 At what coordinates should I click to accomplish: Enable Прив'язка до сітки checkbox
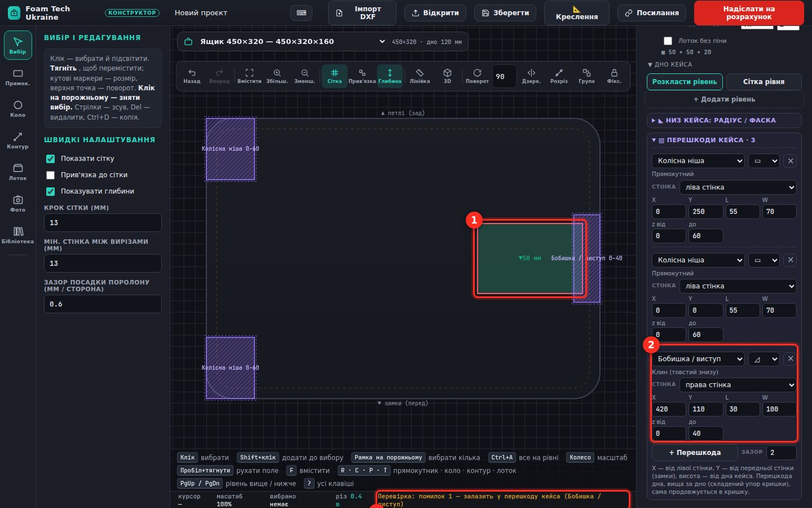pyautogui.click(x=51, y=175)
